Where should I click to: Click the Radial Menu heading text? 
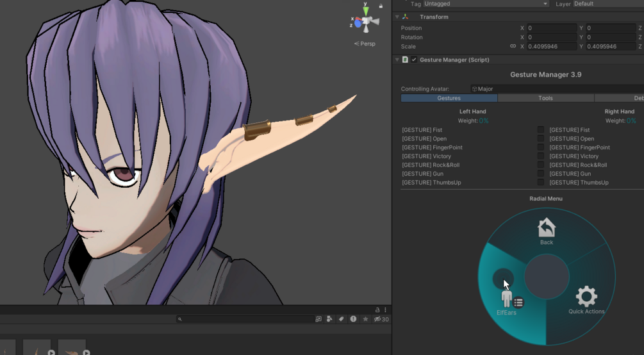click(546, 199)
